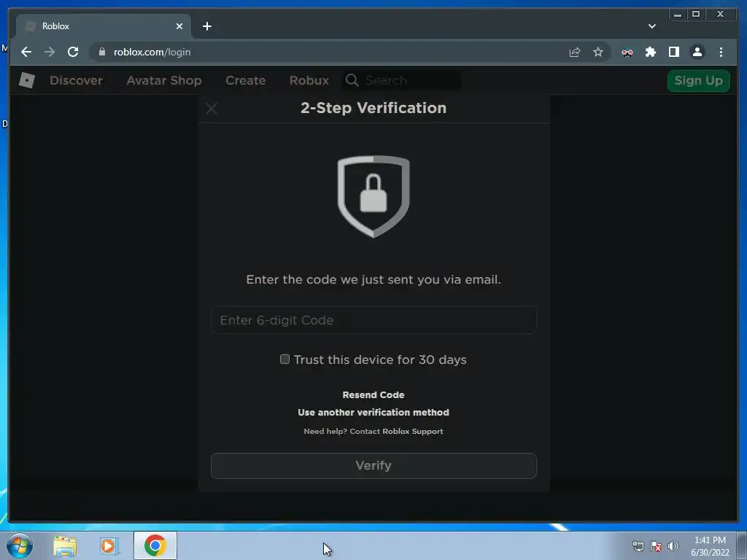Viewport: 747px width, 560px height.
Task: Toggle the browser side panel icon
Action: 674,52
